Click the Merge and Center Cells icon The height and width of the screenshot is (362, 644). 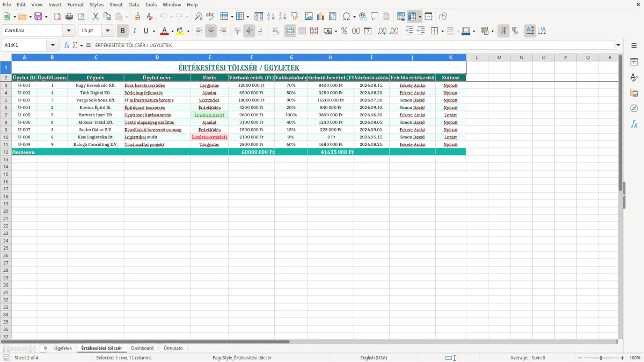(290, 31)
